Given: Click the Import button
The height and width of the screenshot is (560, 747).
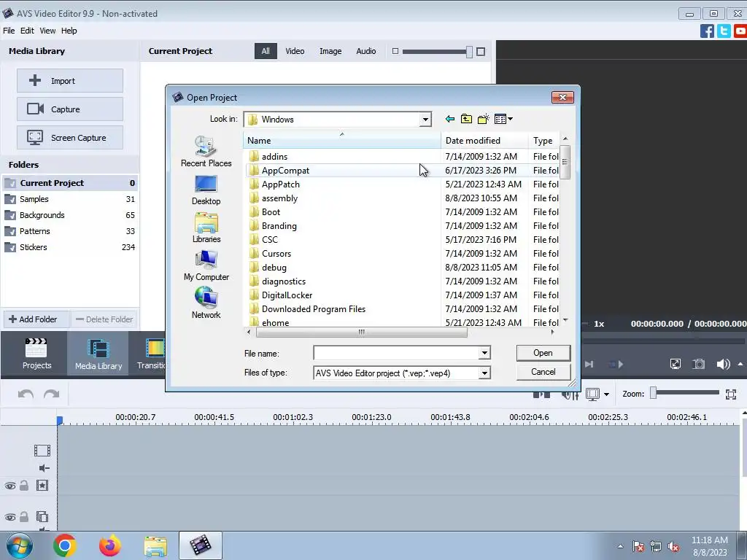Looking at the screenshot, I should [70, 81].
